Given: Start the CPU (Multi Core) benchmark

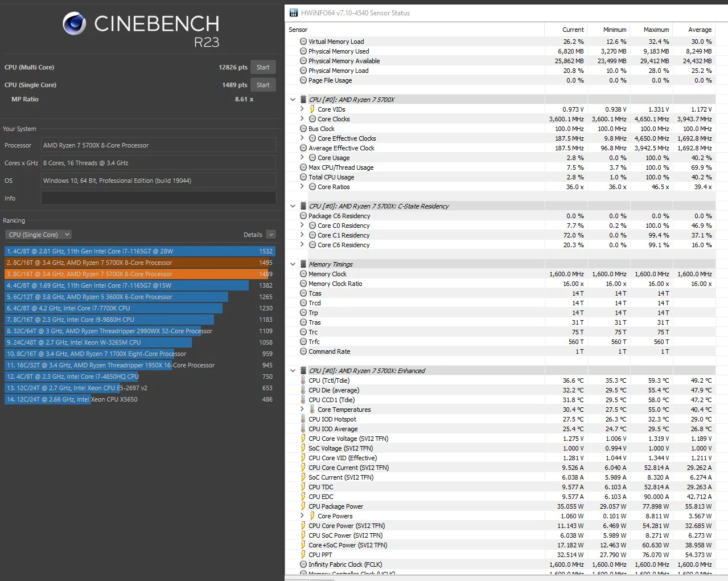Looking at the screenshot, I should (263, 67).
